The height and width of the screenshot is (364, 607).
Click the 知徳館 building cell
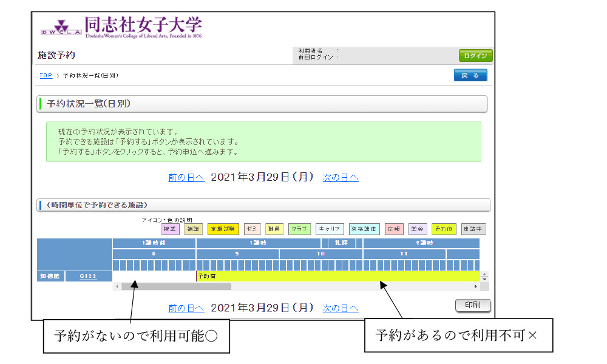tap(50, 276)
